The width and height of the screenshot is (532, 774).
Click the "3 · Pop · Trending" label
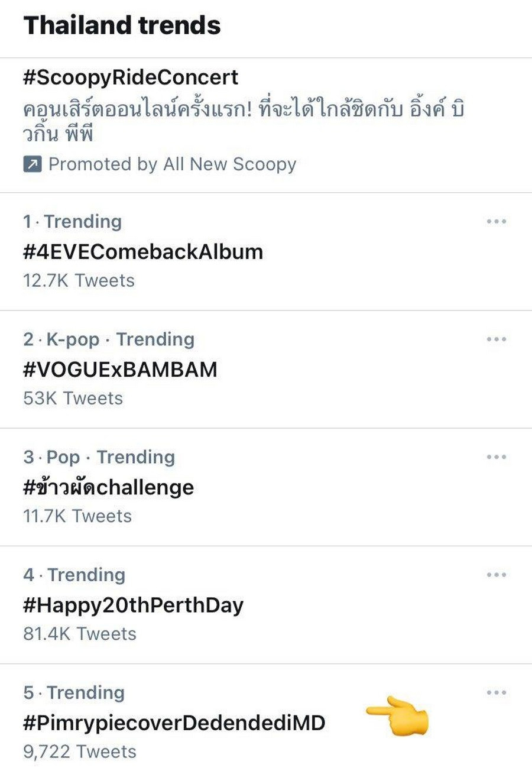coord(99,457)
